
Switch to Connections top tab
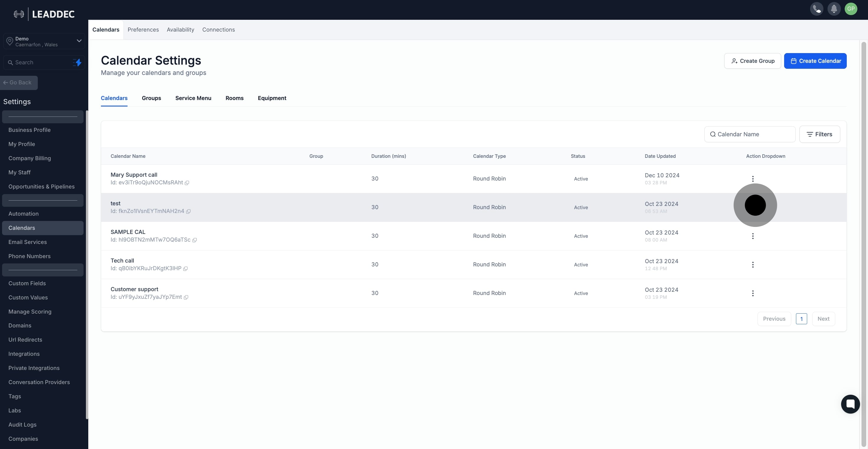coord(218,30)
